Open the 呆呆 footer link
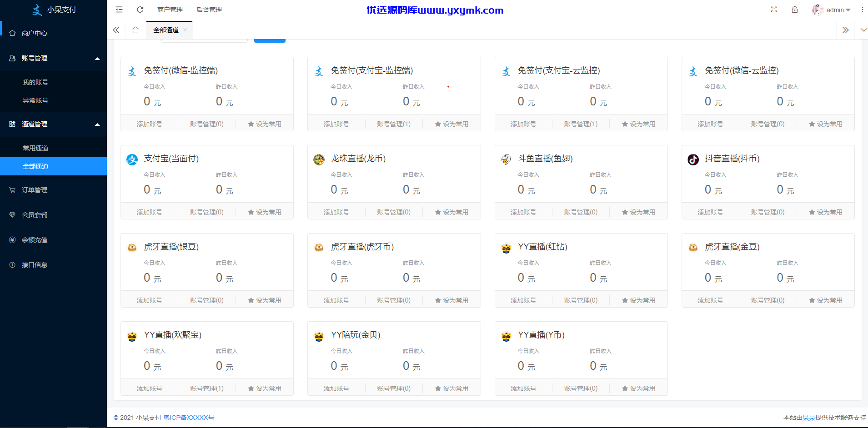 [x=809, y=418]
